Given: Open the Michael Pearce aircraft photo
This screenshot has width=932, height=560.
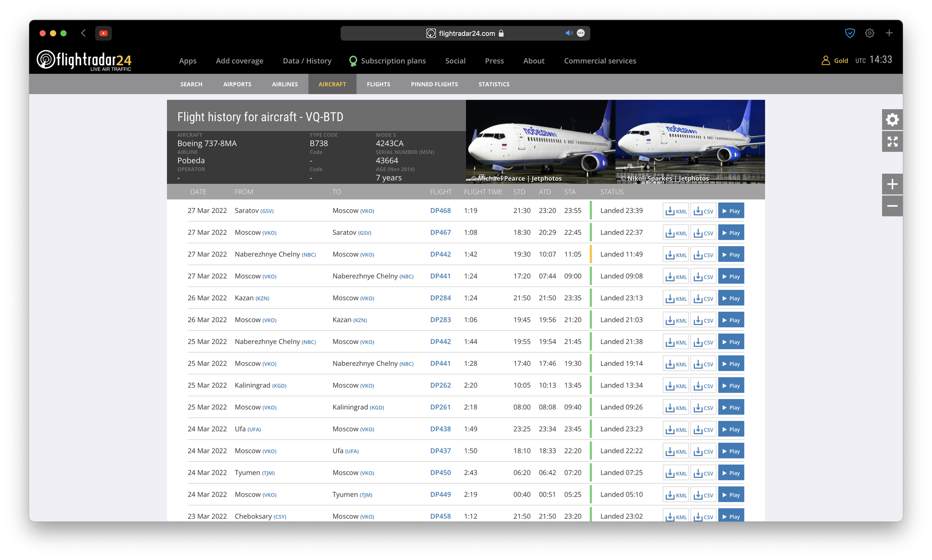Looking at the screenshot, I should coord(540,141).
